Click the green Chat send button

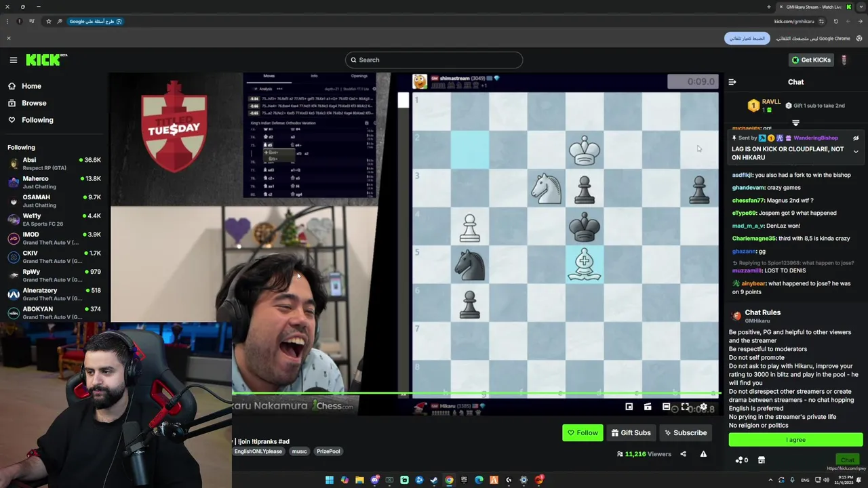coord(847,460)
